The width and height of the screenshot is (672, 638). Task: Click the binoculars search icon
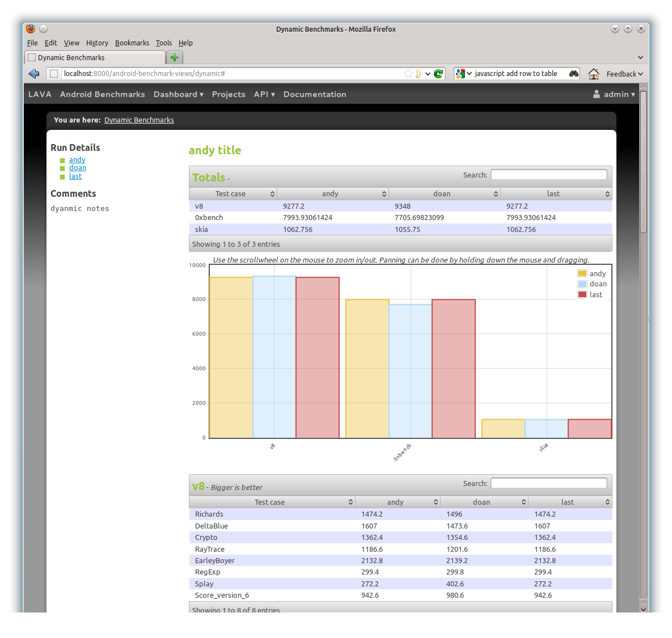[x=574, y=74]
